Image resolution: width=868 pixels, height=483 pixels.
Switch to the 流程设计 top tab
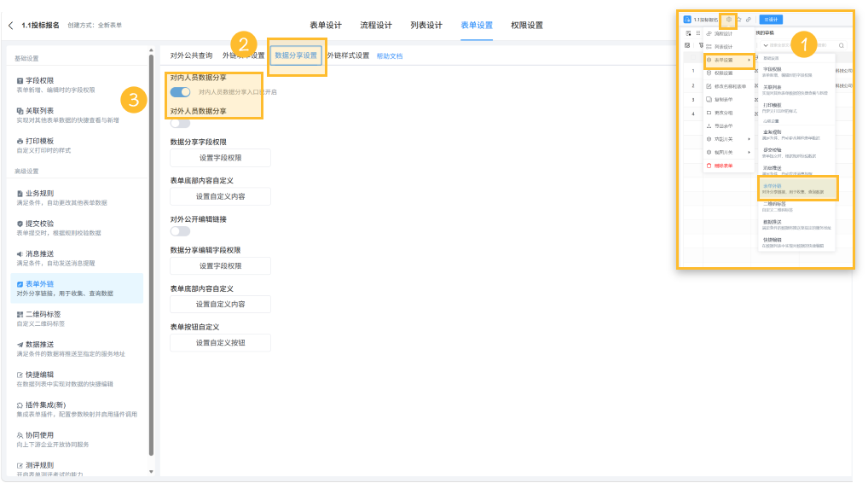pos(376,26)
